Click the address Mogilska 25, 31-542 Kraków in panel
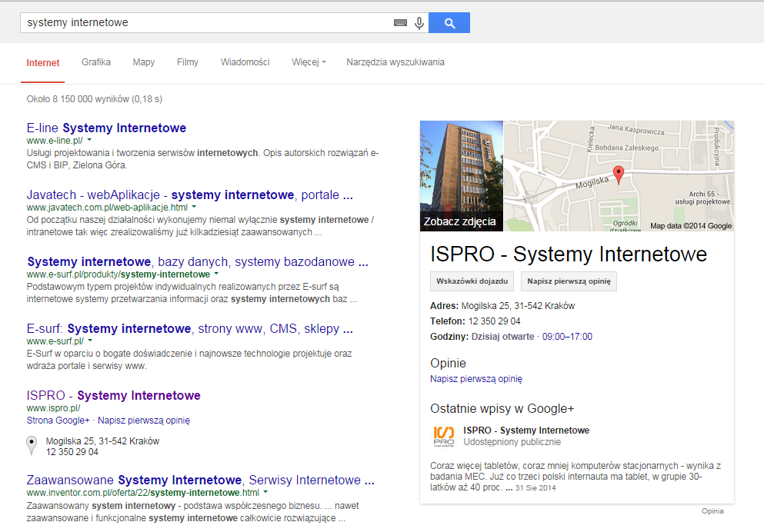764x532 pixels. pyautogui.click(x=518, y=306)
